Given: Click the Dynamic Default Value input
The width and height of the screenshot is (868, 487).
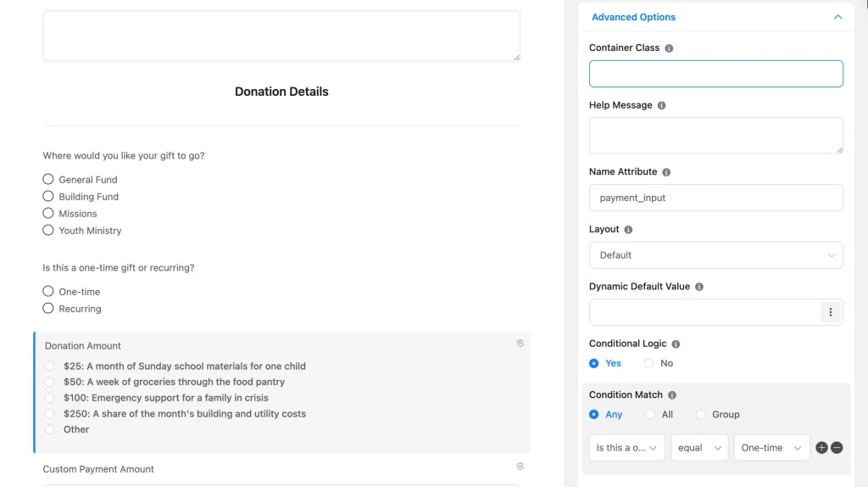Looking at the screenshot, I should [704, 312].
